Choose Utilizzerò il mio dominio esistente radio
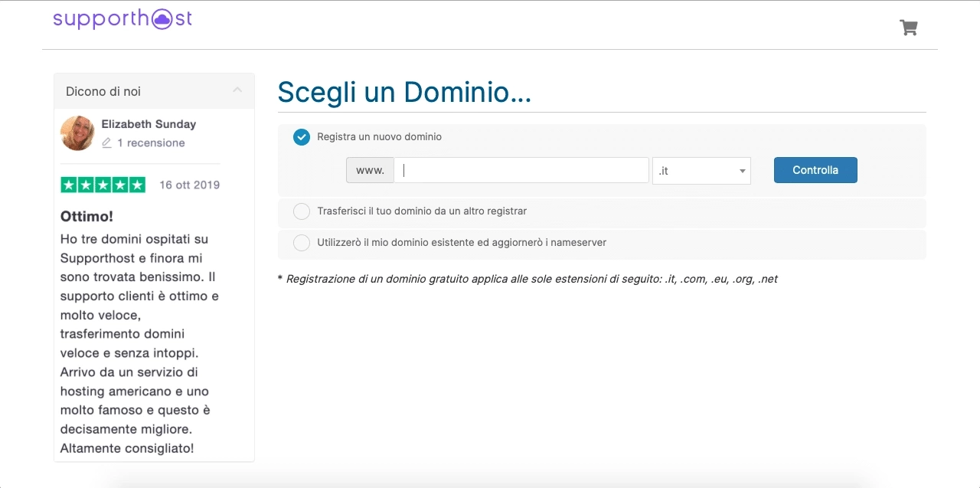Image resolution: width=980 pixels, height=488 pixels. (302, 243)
